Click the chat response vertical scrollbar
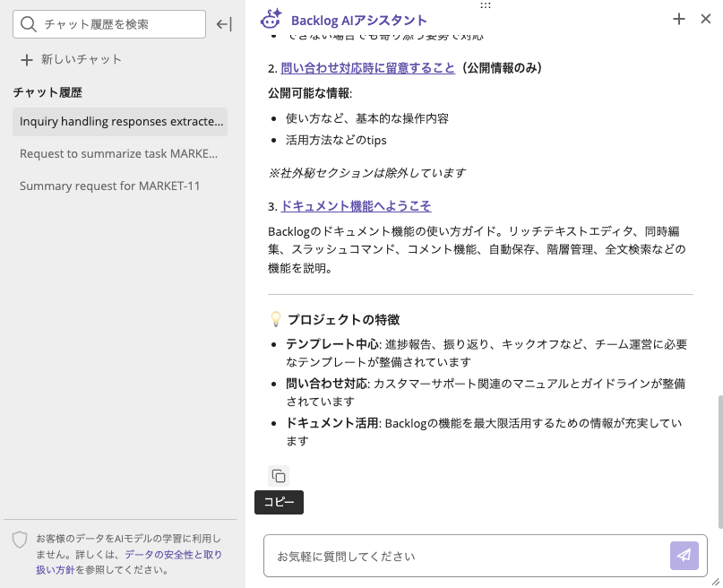This screenshot has height=588, width=723. pyautogui.click(x=719, y=462)
